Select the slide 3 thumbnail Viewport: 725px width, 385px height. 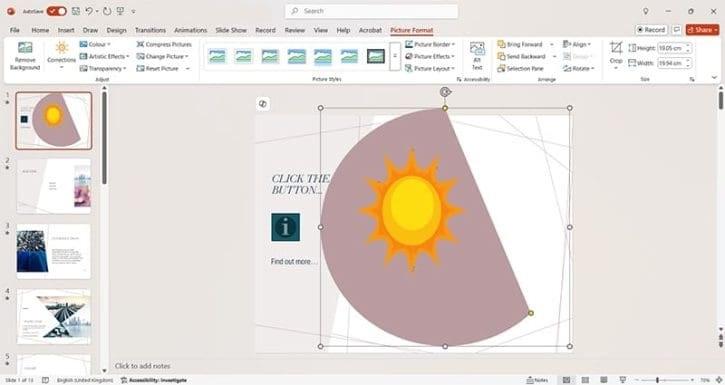[x=54, y=251]
